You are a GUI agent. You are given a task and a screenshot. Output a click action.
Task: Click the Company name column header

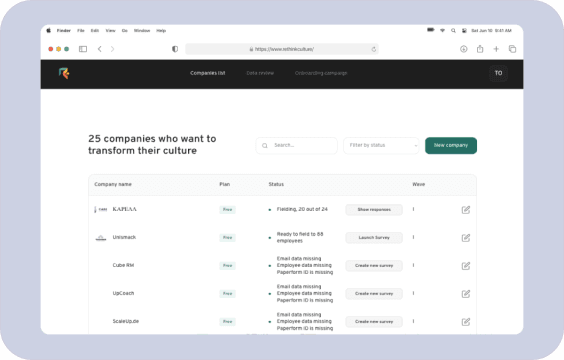pos(113,184)
